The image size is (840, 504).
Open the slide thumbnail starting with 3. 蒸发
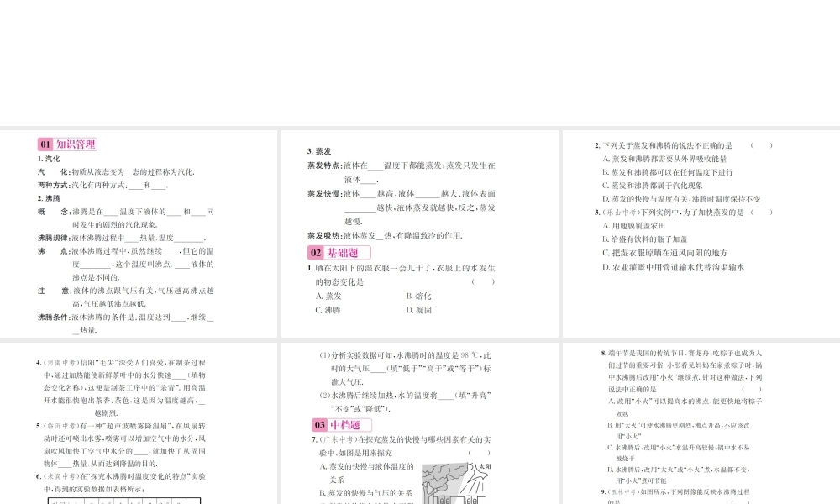419,234
